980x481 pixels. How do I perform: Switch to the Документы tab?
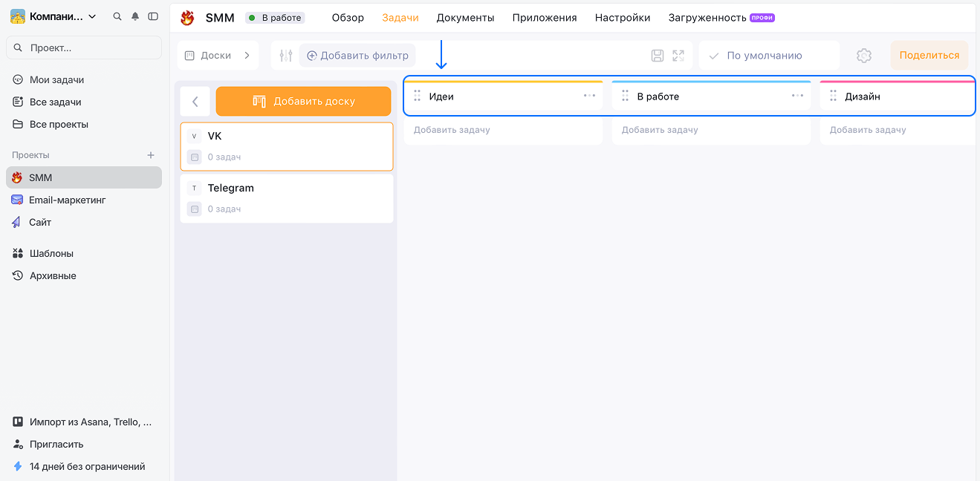465,18
